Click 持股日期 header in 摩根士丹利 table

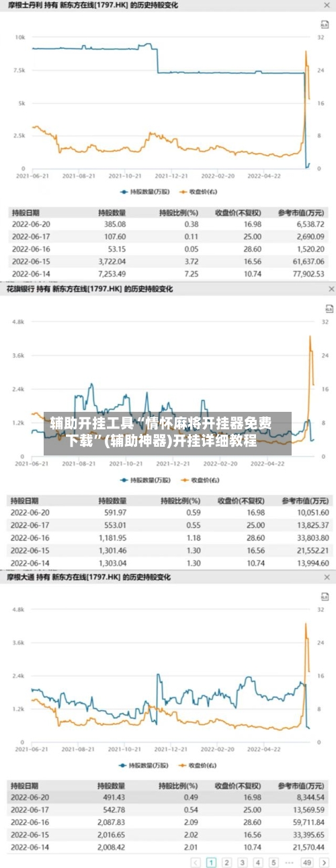coord(26,213)
